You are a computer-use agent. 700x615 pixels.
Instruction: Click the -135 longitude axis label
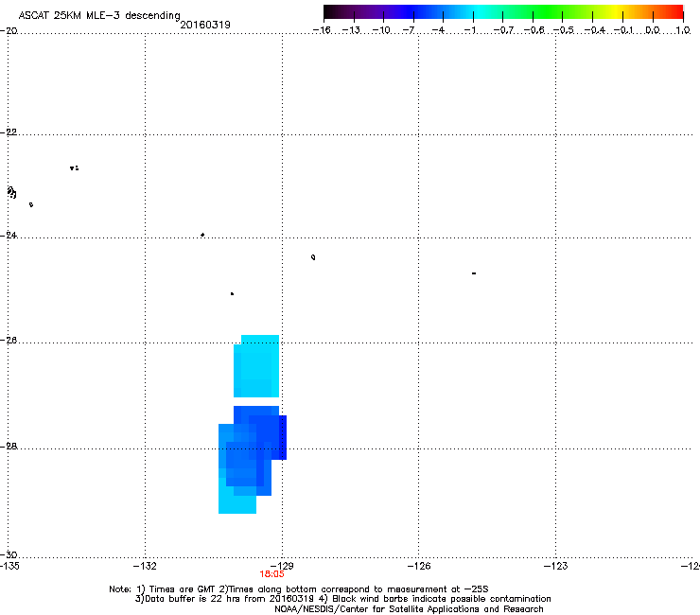point(9,567)
